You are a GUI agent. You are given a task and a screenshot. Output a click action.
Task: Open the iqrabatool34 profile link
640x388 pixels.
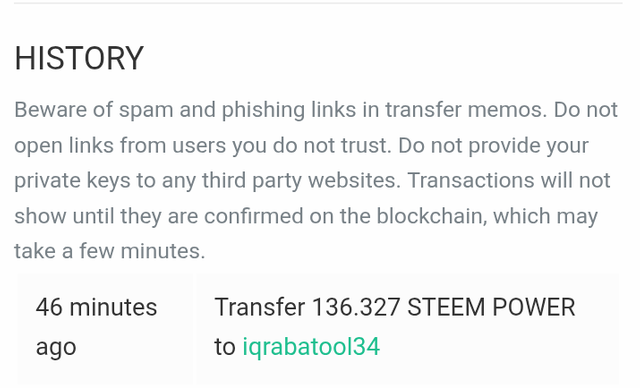click(x=311, y=347)
